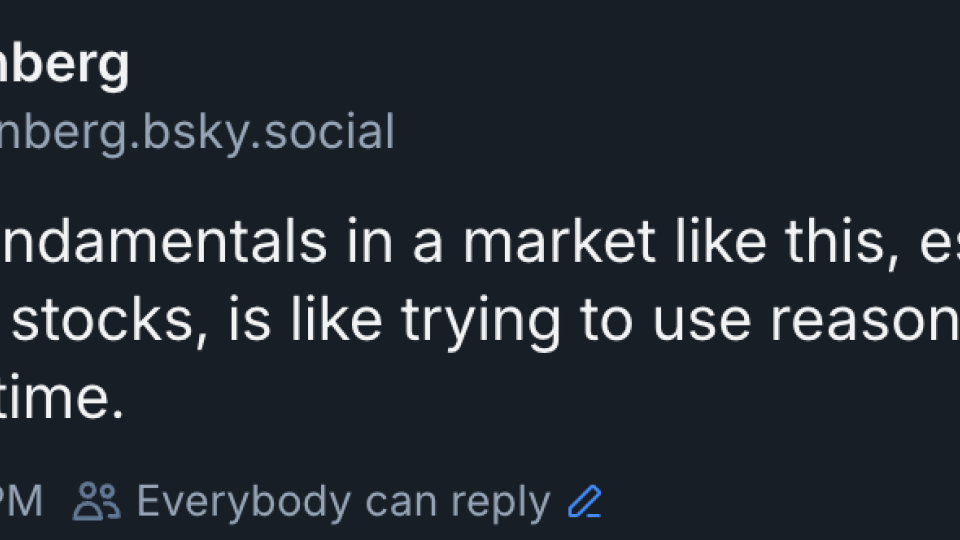The image size is (960, 540).
Task: Click the word "time." ending the post
Action: point(62,398)
